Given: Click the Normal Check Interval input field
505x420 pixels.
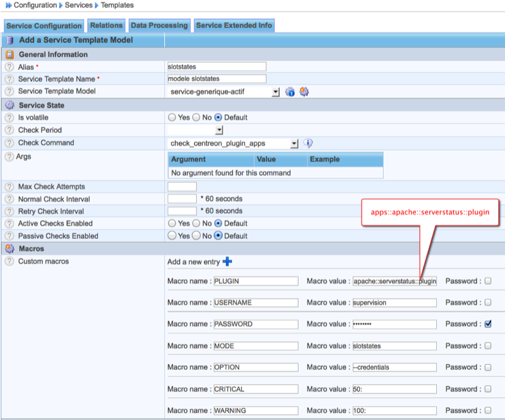Looking at the screenshot, I should [182, 199].
